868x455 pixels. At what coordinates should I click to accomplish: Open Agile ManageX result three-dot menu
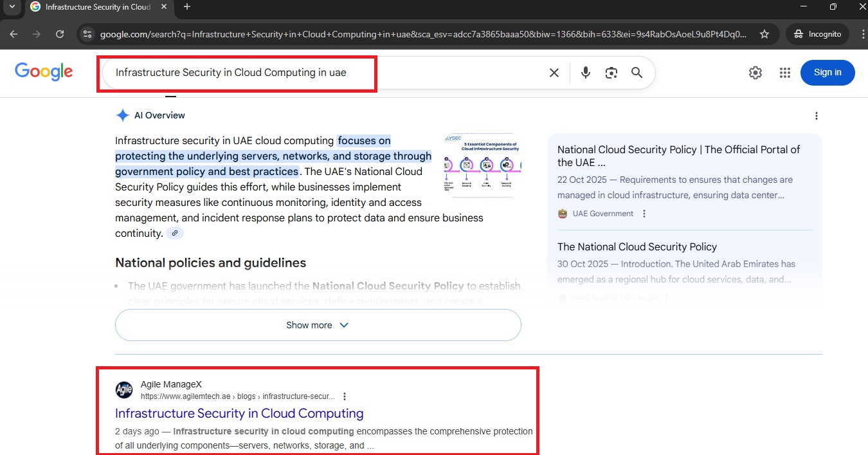click(345, 396)
